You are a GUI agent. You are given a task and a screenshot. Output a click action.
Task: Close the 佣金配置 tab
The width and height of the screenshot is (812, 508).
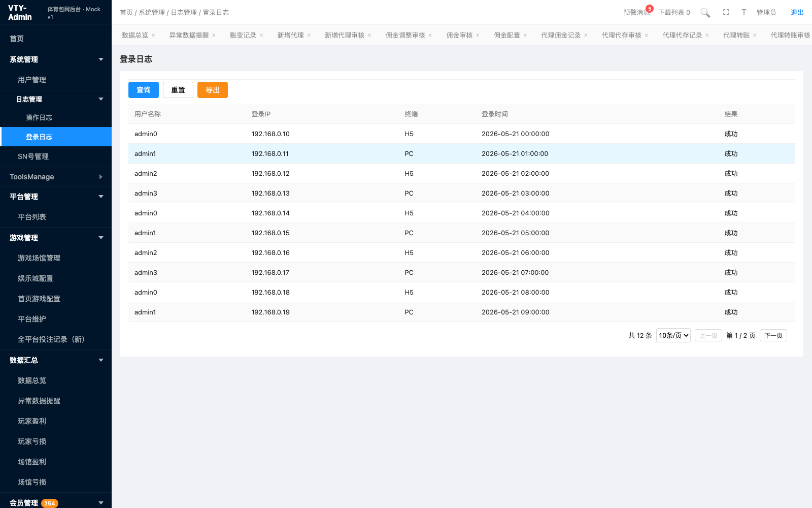[x=525, y=36]
